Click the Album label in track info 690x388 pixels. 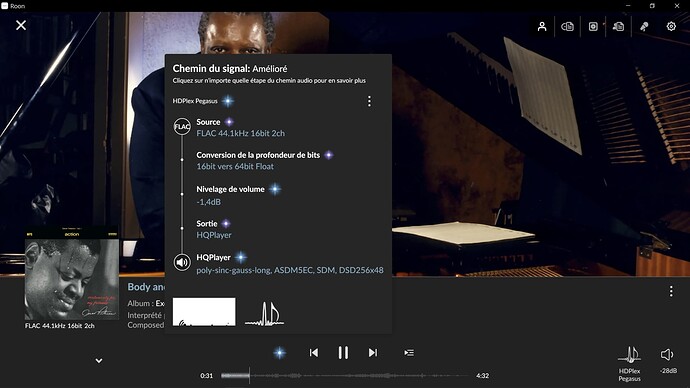(x=140, y=304)
